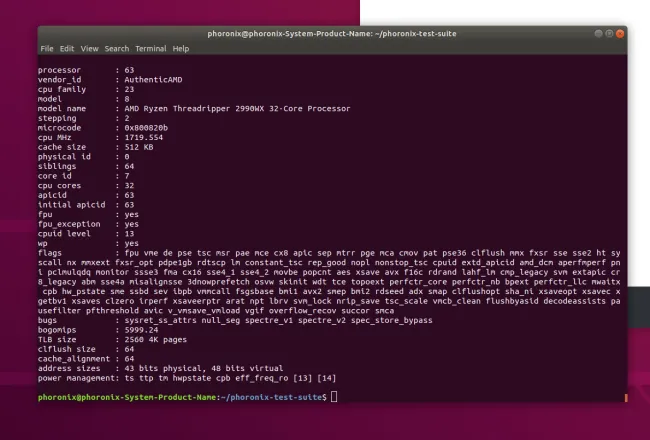Click the 'siblings' row label
Viewport: 650px width, 440px height.
pos(57,166)
